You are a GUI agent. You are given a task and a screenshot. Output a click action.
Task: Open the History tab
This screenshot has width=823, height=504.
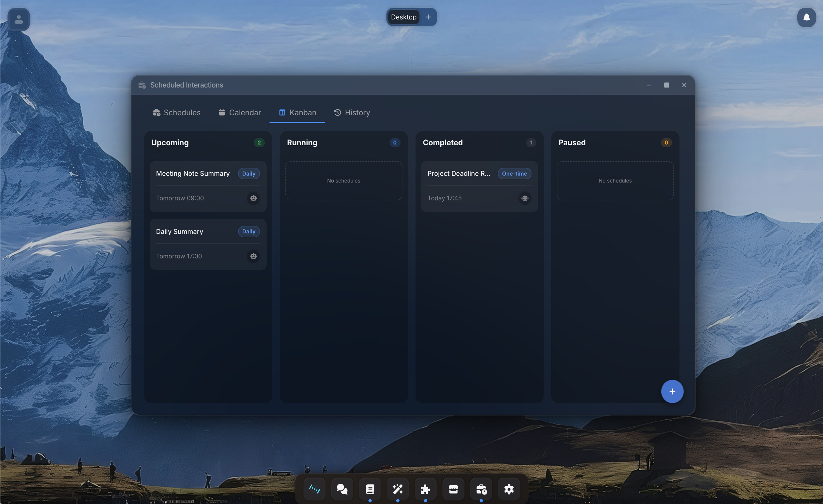pyautogui.click(x=352, y=113)
